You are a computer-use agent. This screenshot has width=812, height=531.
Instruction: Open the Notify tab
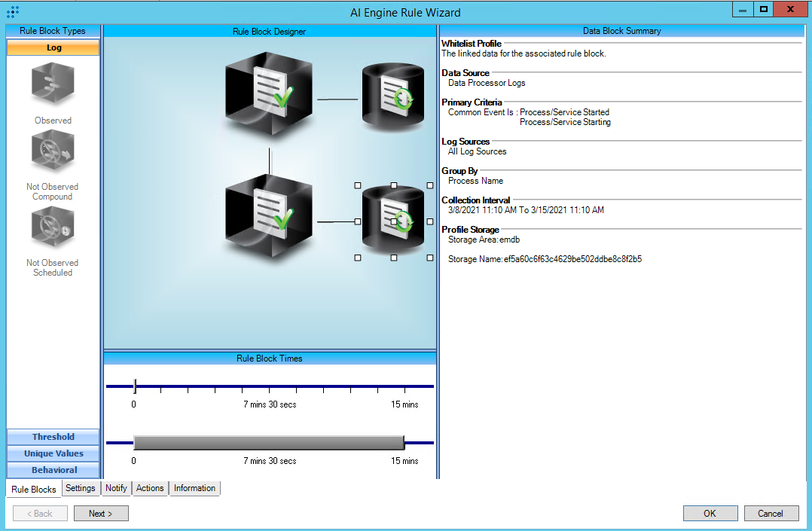(x=116, y=488)
